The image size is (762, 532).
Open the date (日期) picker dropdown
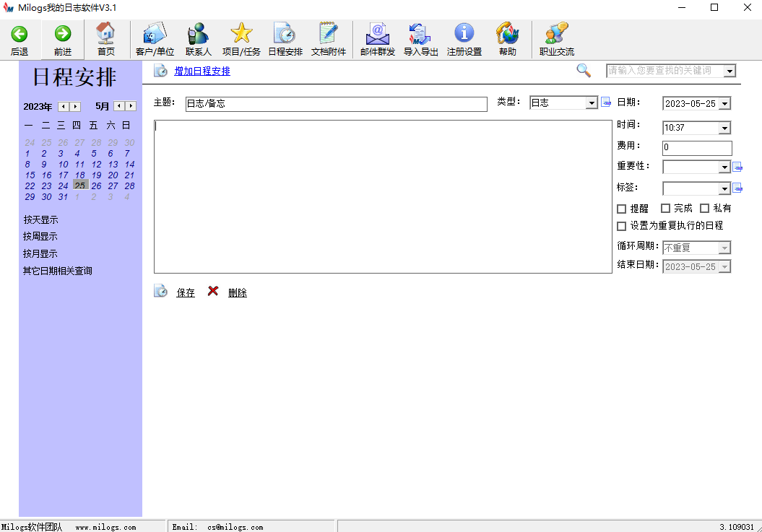(724, 103)
